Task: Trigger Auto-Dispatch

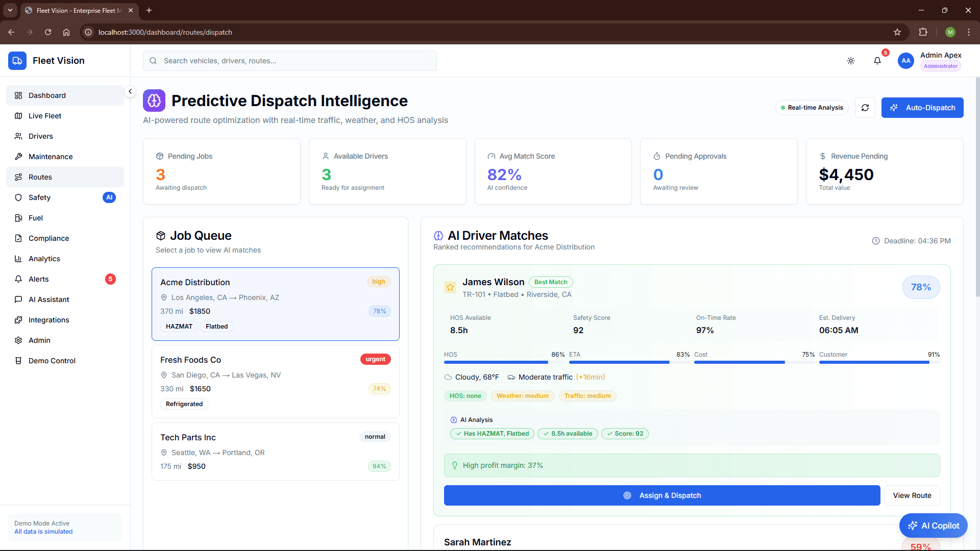Action: (x=922, y=108)
